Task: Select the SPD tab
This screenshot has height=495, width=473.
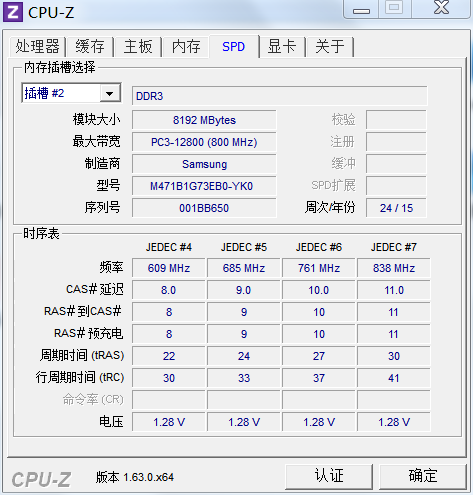Action: tap(234, 46)
